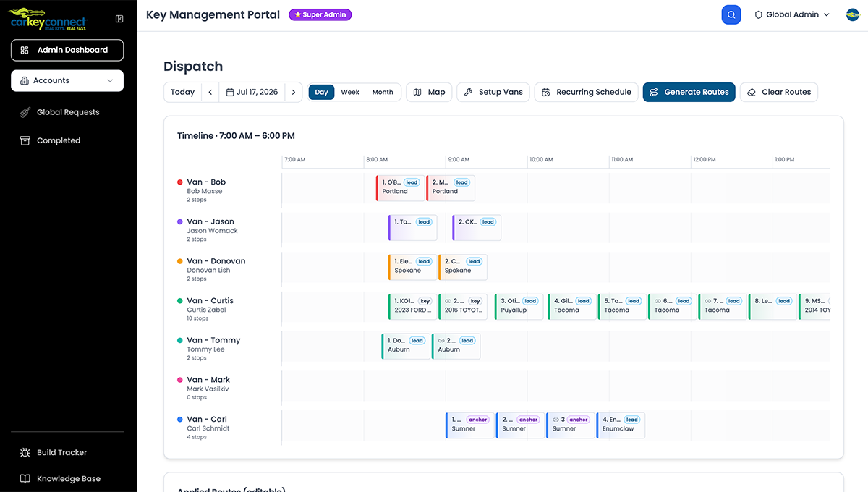Click the Knowledge Base book icon
The height and width of the screenshot is (492, 868).
(25, 478)
